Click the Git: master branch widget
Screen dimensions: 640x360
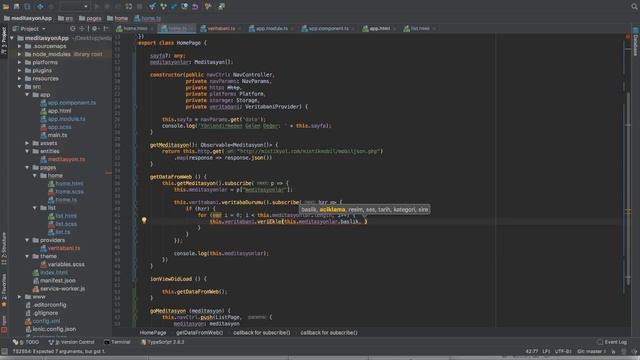pos(591,351)
